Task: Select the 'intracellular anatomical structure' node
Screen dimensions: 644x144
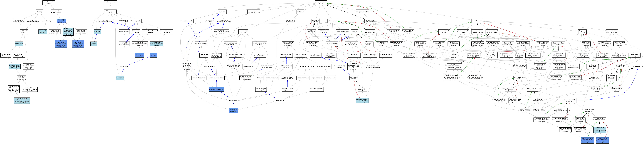Action: [x=105, y=21]
